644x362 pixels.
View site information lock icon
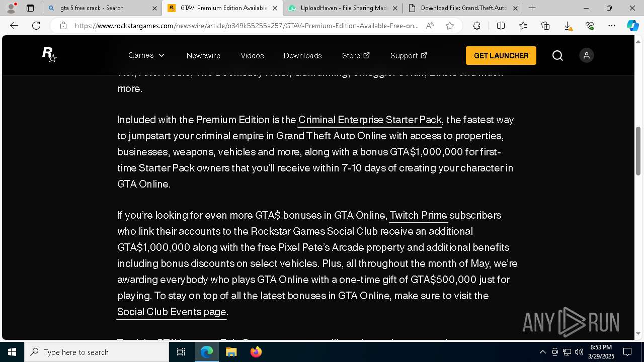pyautogui.click(x=63, y=26)
